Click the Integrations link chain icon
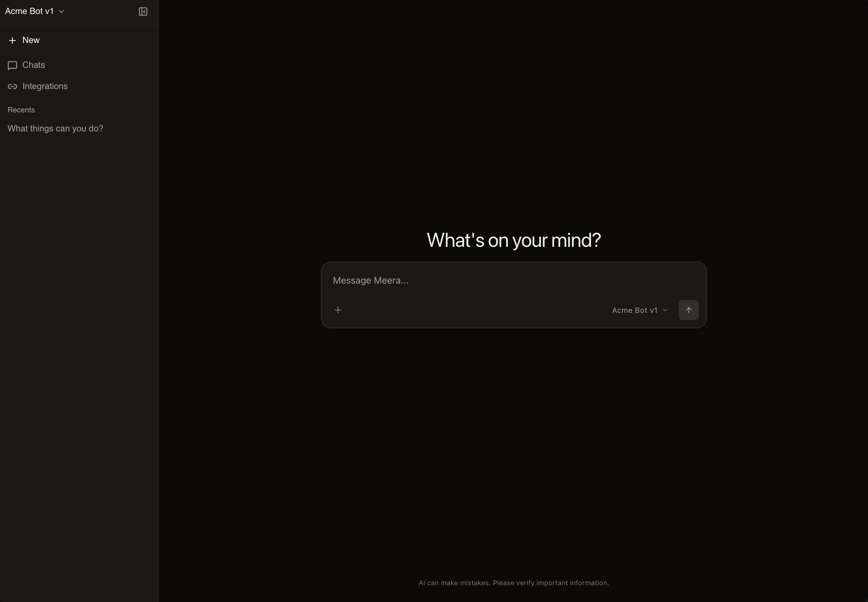The image size is (868, 602). tap(12, 86)
